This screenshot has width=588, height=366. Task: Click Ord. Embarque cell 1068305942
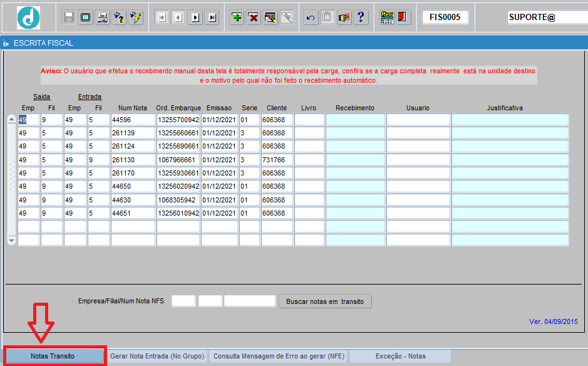tap(178, 200)
